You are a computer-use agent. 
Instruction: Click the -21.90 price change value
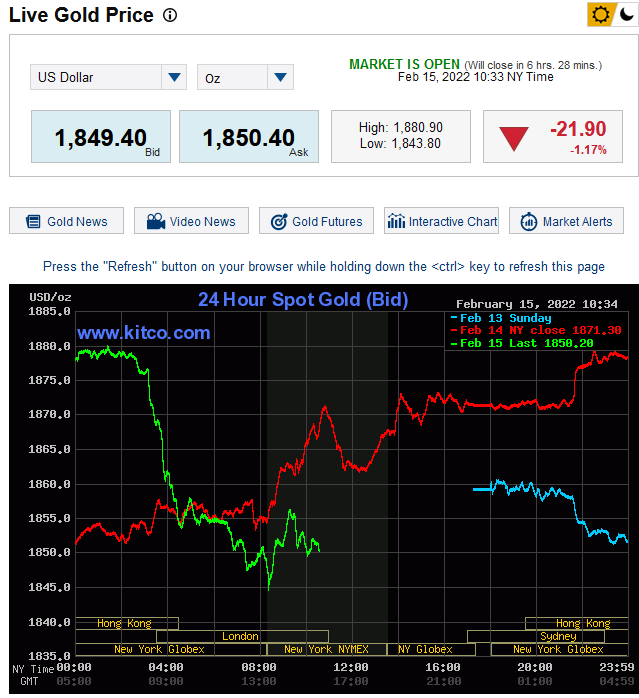(578, 129)
